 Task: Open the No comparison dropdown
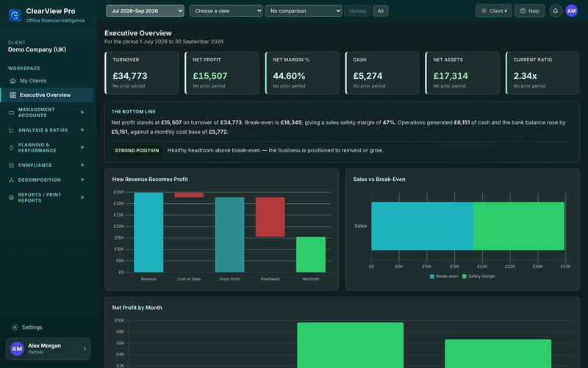tap(304, 11)
